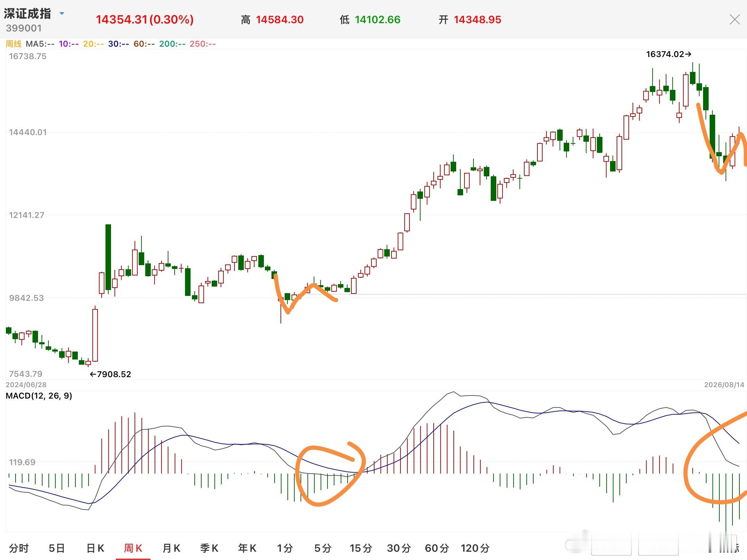Choose the 120分 interval

coord(475,548)
